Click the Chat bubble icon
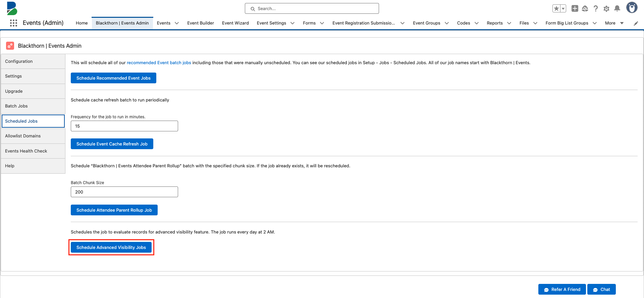Viewport: 644px width, 298px height. 595,290
